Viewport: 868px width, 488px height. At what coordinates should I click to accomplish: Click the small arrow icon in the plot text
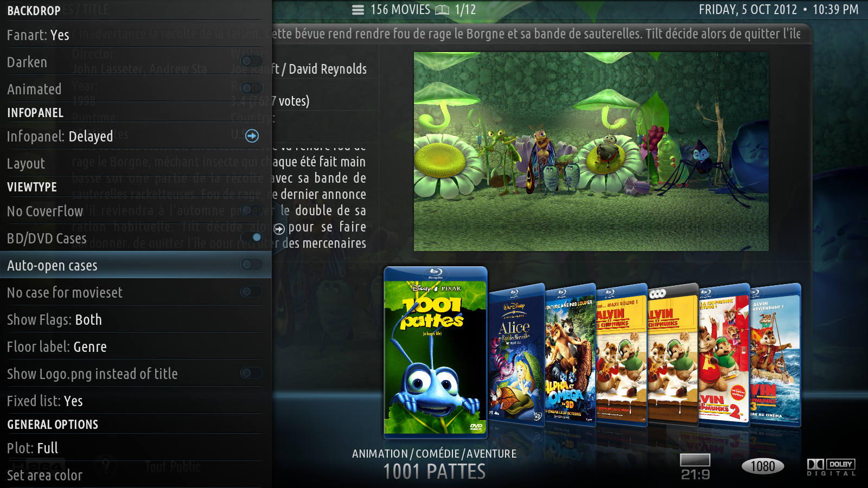(279, 229)
